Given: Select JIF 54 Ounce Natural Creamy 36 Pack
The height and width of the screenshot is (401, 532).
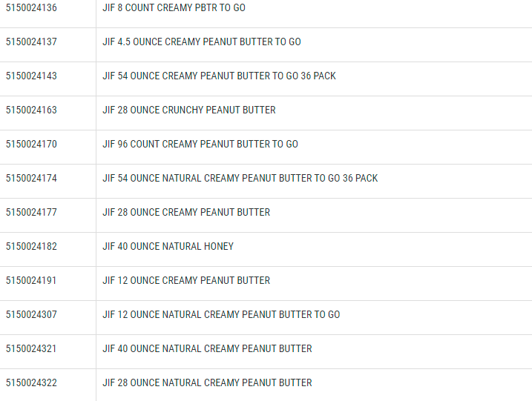Looking at the screenshot, I should (x=240, y=178).
